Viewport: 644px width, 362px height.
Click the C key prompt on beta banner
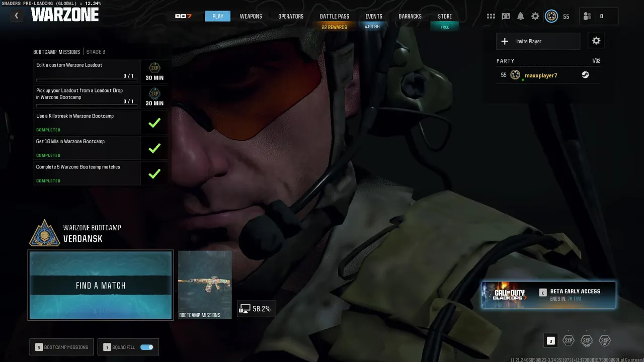point(543,292)
